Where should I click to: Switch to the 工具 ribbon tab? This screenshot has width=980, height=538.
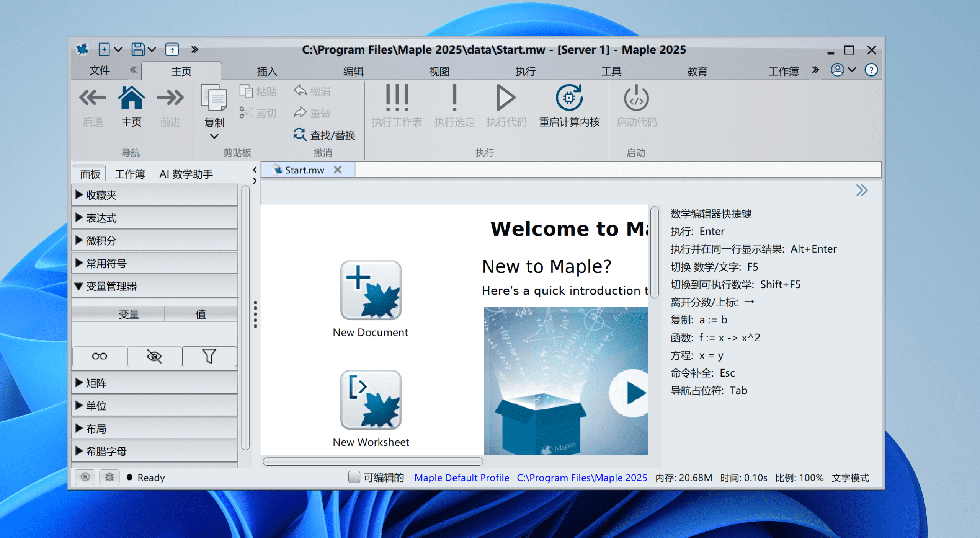tap(611, 71)
